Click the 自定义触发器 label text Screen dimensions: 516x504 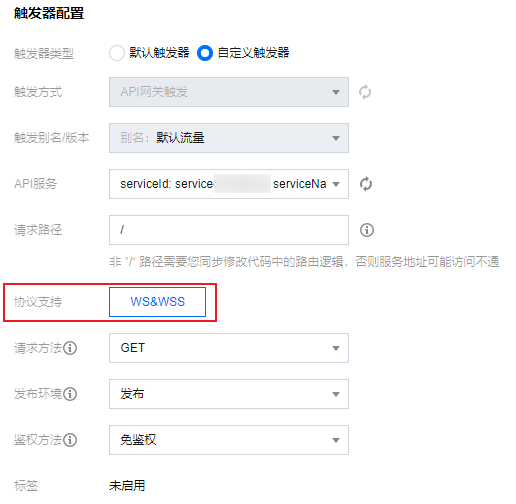[x=253, y=53]
